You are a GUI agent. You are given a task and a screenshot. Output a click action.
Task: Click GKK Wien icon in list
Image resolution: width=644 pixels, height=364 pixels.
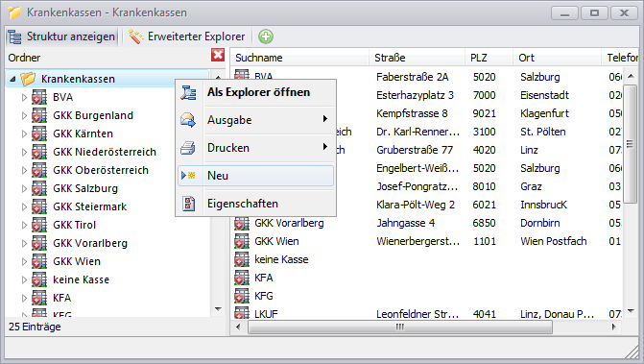pyautogui.click(x=242, y=241)
